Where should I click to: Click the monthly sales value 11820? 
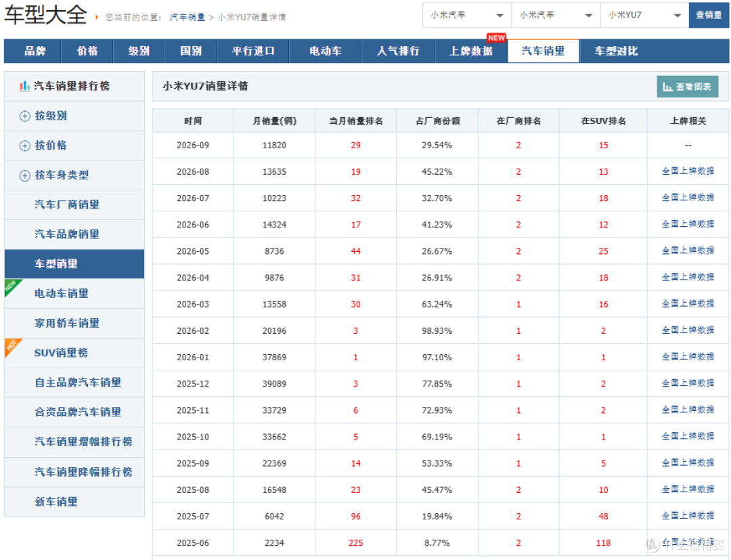pyautogui.click(x=274, y=146)
